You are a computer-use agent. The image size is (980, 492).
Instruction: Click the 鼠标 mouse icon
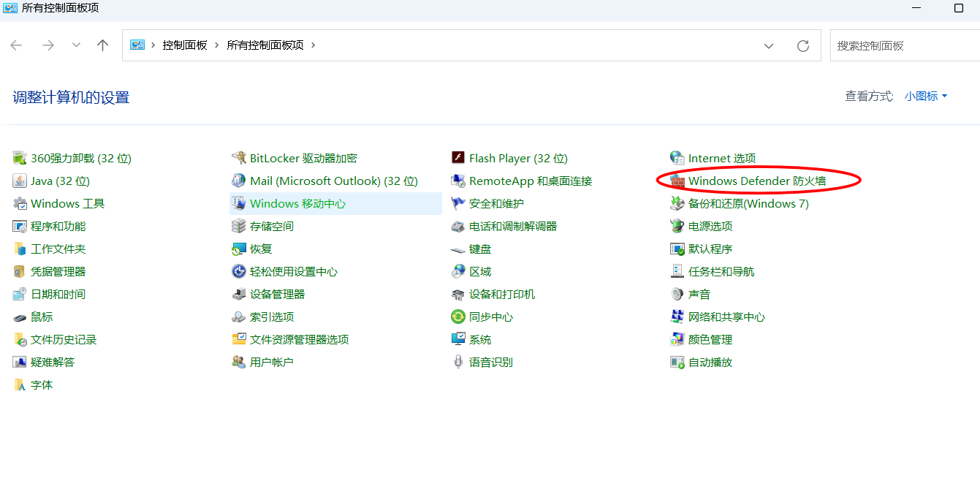[x=20, y=317]
